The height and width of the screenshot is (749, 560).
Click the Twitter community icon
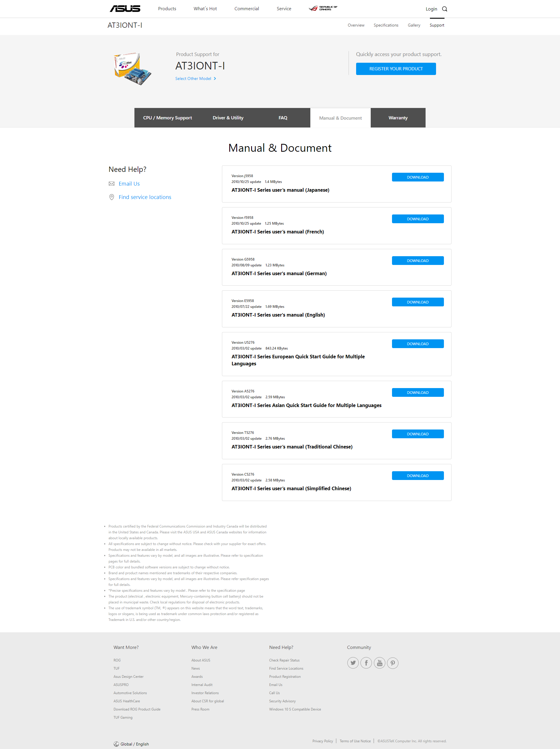point(353,663)
